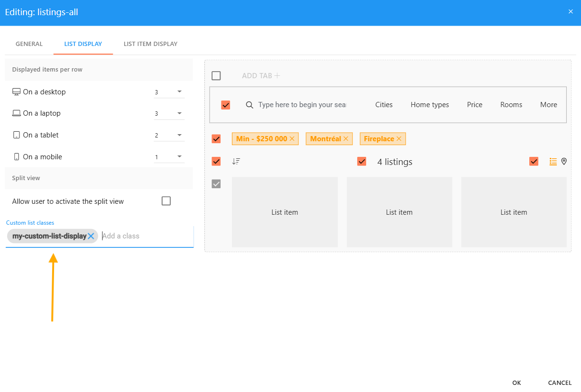Uncheck the search bar checkbox
The height and width of the screenshot is (392, 581).
coord(226,105)
